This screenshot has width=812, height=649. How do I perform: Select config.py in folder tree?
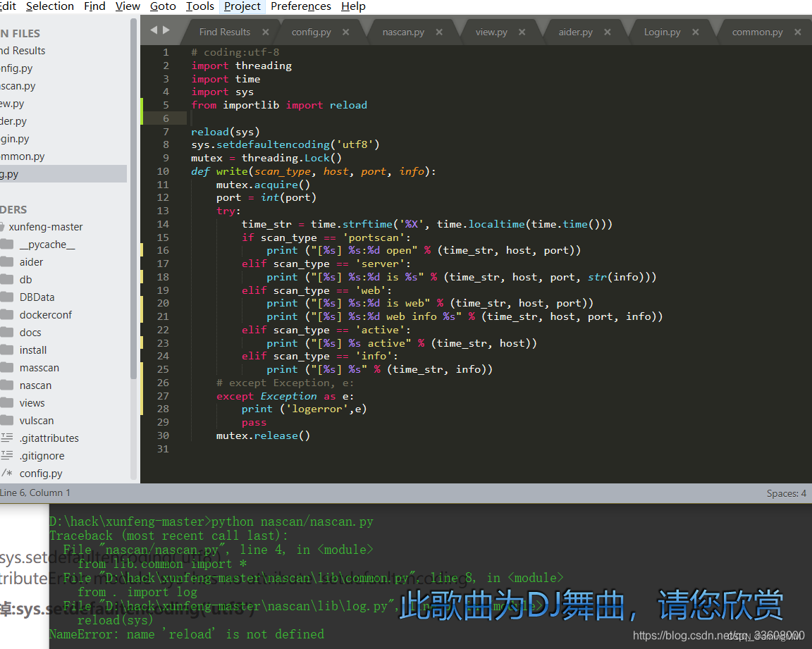(x=41, y=473)
